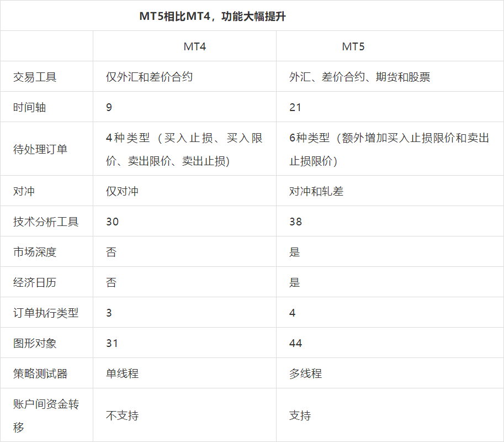Click the order-execution value '4'
The height and width of the screenshot is (442, 504).
292,313
